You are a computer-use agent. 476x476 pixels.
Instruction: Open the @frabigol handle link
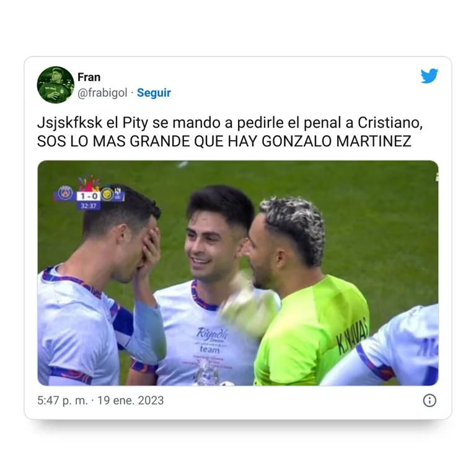click(x=102, y=92)
